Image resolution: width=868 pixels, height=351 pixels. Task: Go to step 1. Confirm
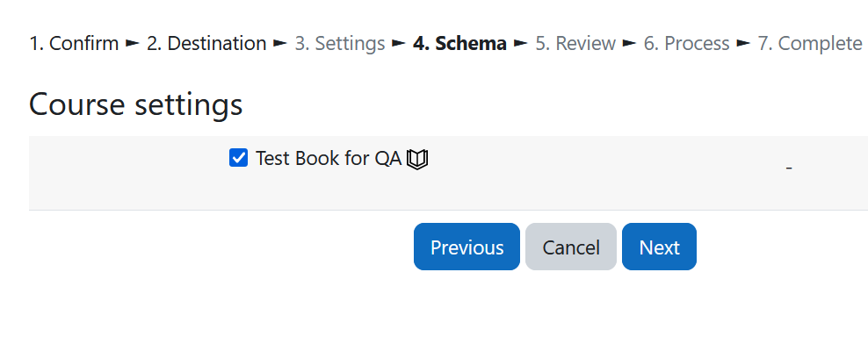[74, 43]
